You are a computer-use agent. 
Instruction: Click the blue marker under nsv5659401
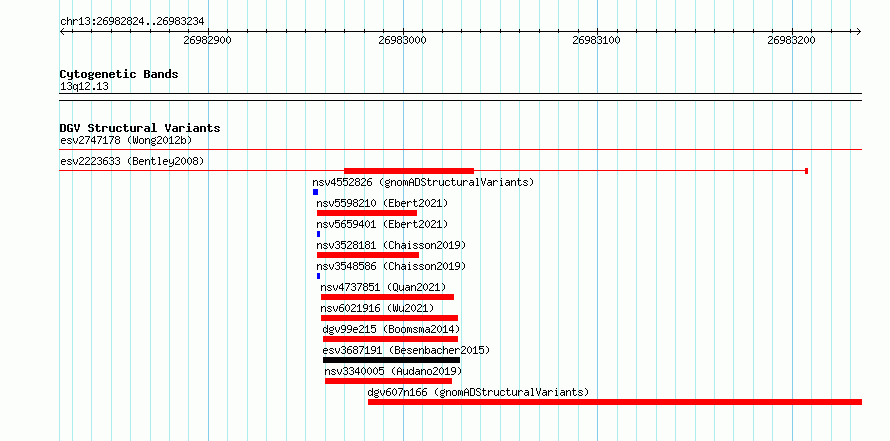(318, 234)
